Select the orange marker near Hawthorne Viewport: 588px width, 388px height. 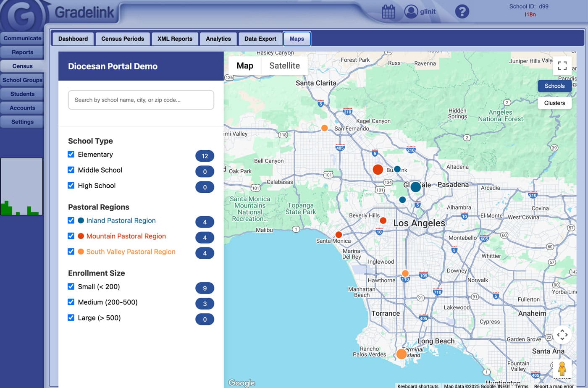pos(405,273)
